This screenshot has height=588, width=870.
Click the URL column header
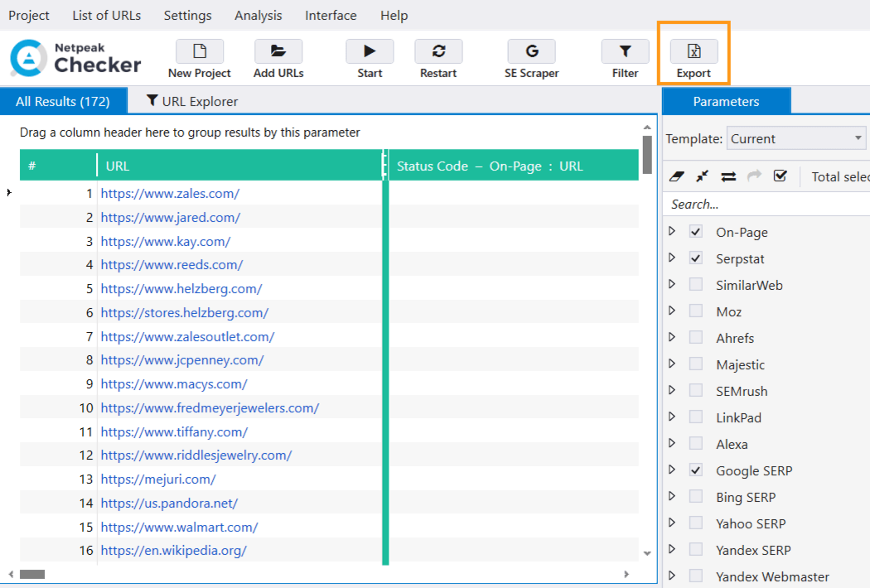coord(240,166)
